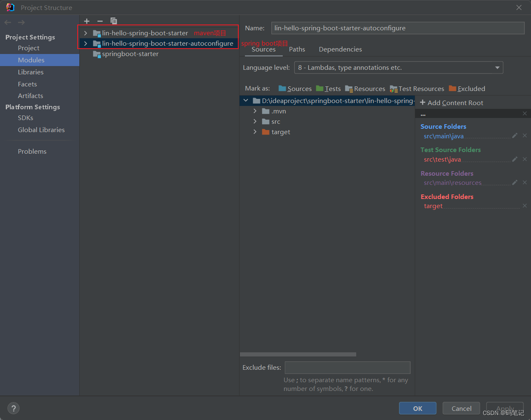Click src\test\java test folder path
Image resolution: width=531 pixels, height=420 pixels.
tap(442, 160)
